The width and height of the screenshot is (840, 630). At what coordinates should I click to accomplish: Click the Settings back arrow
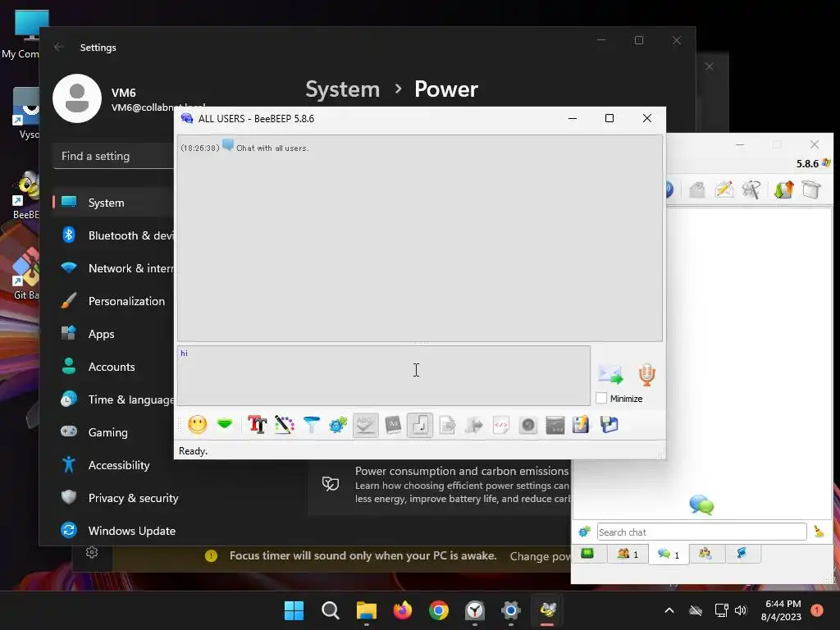pyautogui.click(x=59, y=47)
